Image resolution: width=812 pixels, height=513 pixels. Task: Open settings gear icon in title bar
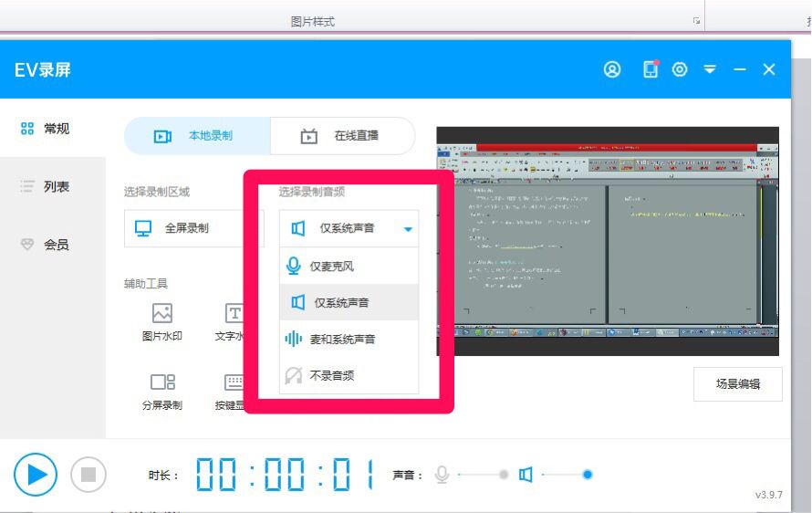(x=680, y=69)
